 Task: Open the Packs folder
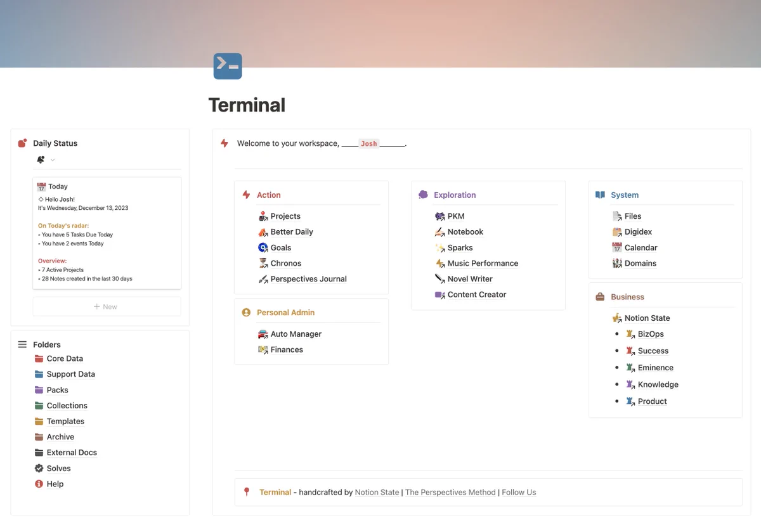(58, 390)
